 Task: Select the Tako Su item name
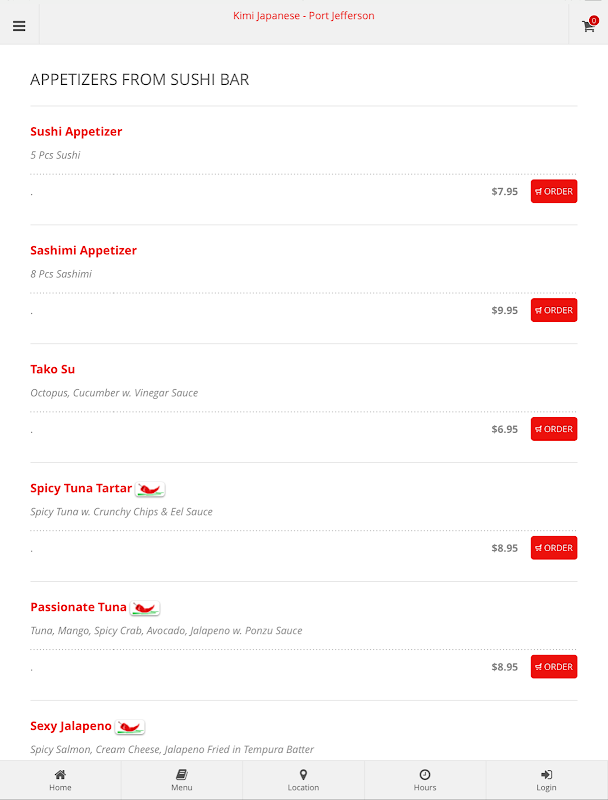[x=53, y=369]
